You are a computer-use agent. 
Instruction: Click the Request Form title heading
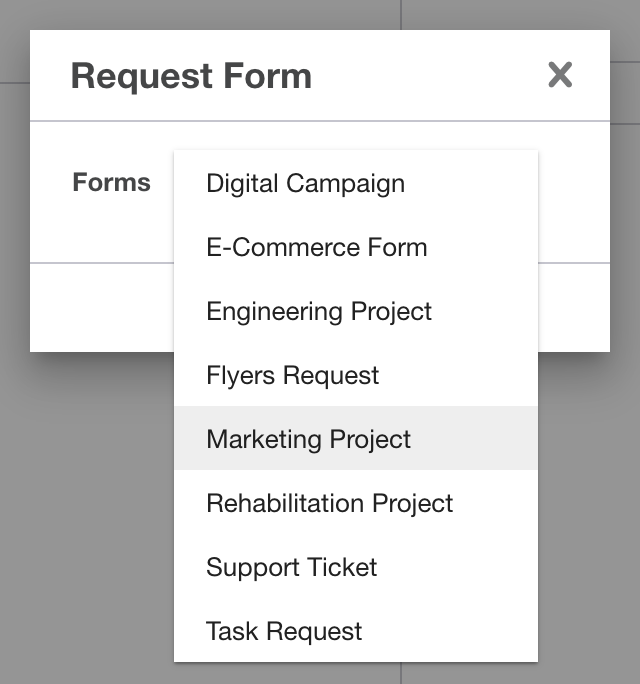(x=191, y=76)
